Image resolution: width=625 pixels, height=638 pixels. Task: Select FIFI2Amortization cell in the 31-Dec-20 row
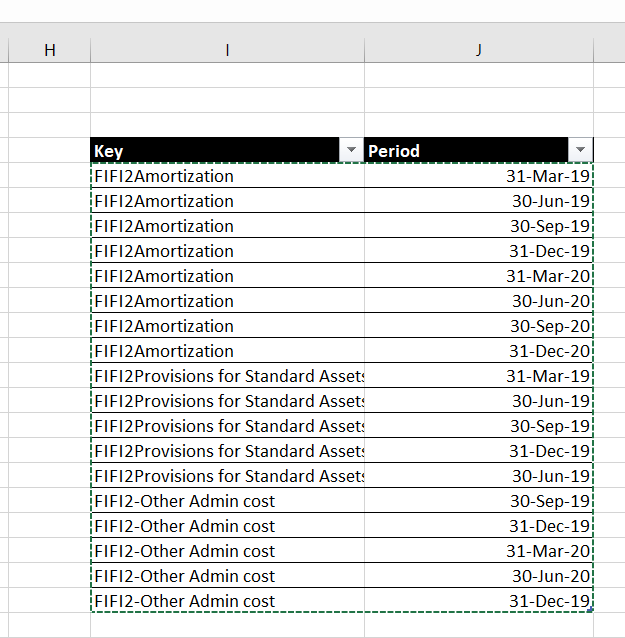[227, 351]
